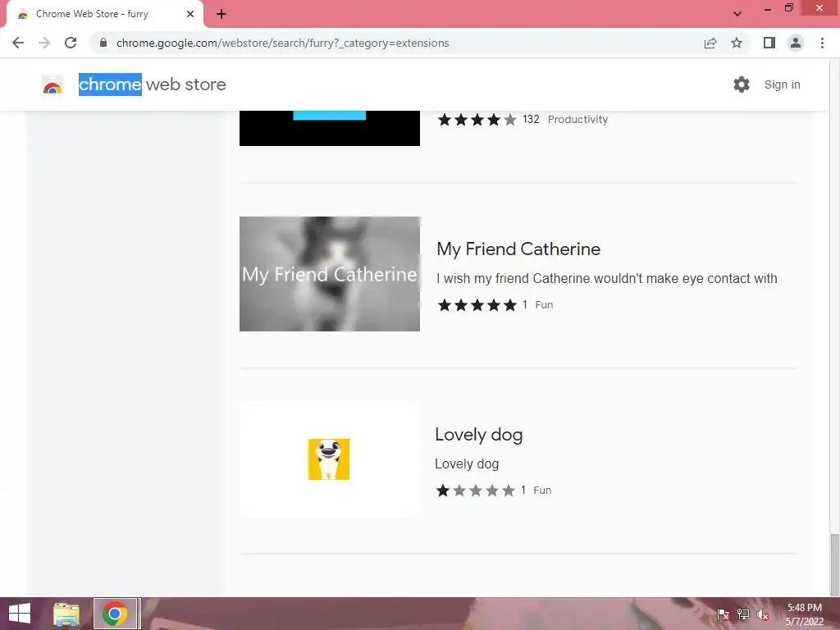Screen dimensions: 840x630
Task: Click the chrome web store title
Action: tap(152, 84)
